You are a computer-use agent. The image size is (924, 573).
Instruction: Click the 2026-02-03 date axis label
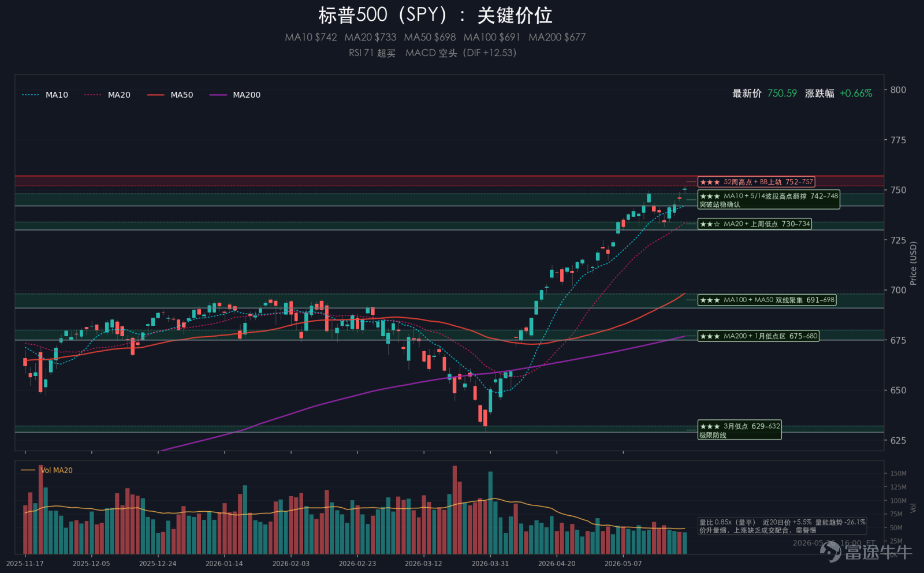point(290,564)
